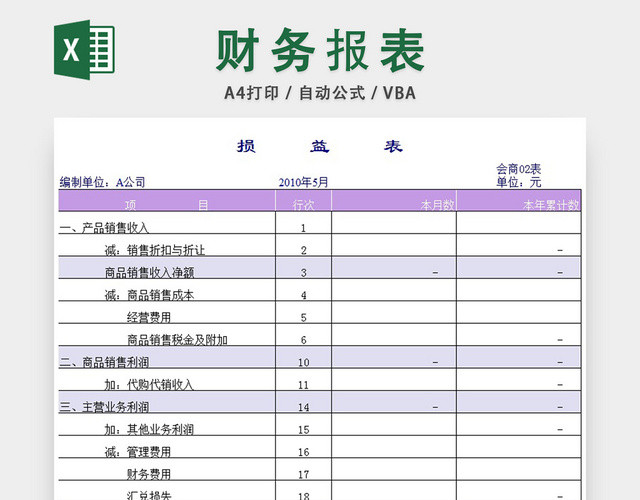Click line number 6 in 行次 column

click(303, 340)
